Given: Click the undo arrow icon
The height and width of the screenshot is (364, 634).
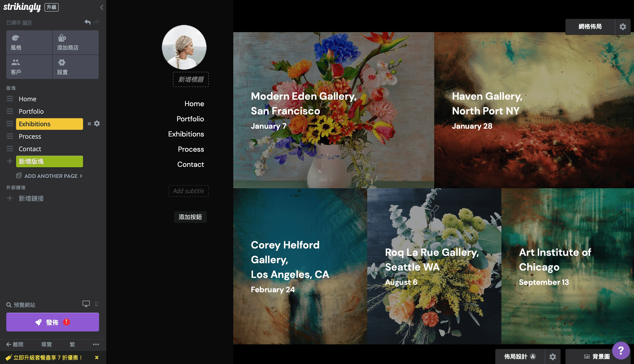Looking at the screenshot, I should click(87, 22).
